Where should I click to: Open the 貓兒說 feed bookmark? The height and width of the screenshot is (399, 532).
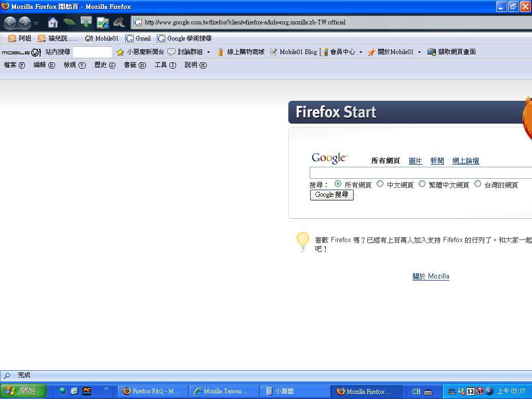pos(58,38)
